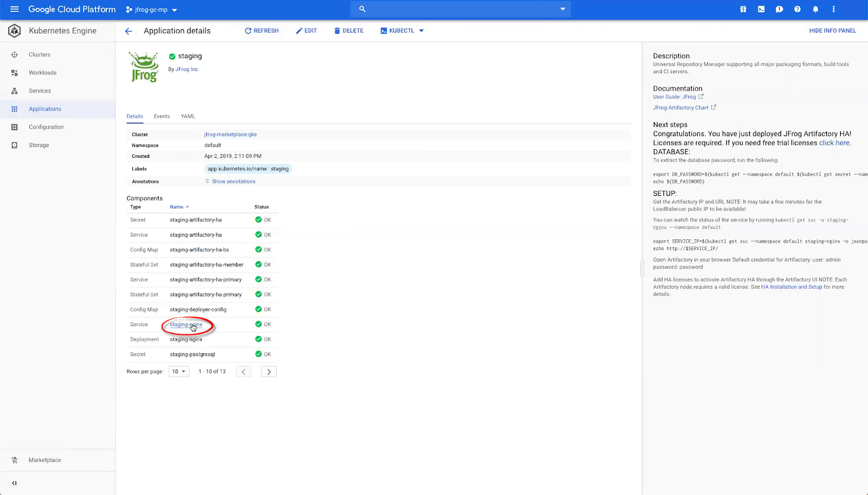The image size is (868, 495).
Task: Click the back arrow beside Application details
Action: [x=129, y=31]
